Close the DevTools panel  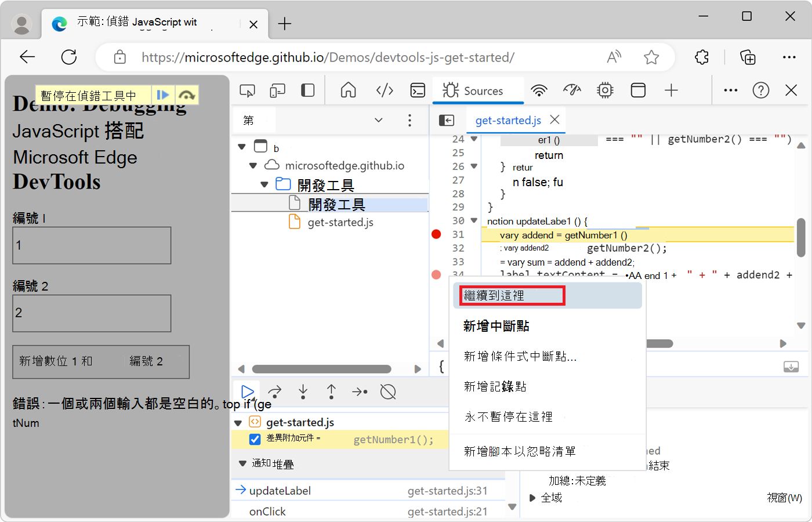(791, 90)
